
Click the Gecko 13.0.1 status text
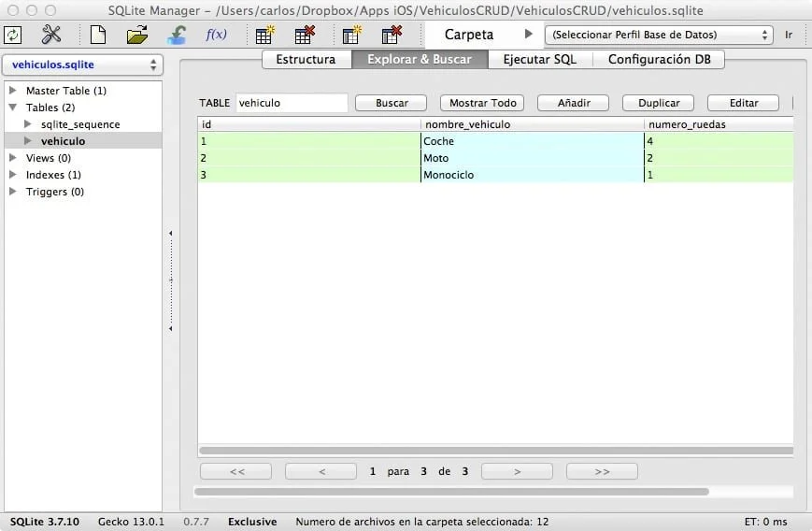tap(131, 522)
